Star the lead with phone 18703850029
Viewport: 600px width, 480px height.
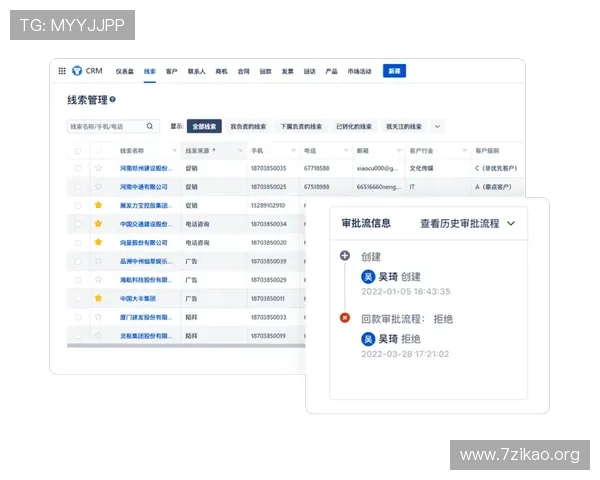[98, 279]
